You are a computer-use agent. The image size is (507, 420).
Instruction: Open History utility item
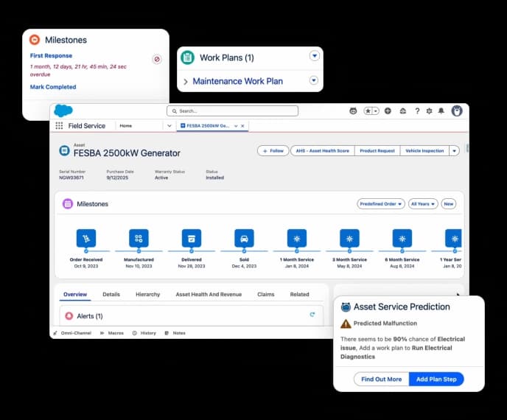[144, 333]
